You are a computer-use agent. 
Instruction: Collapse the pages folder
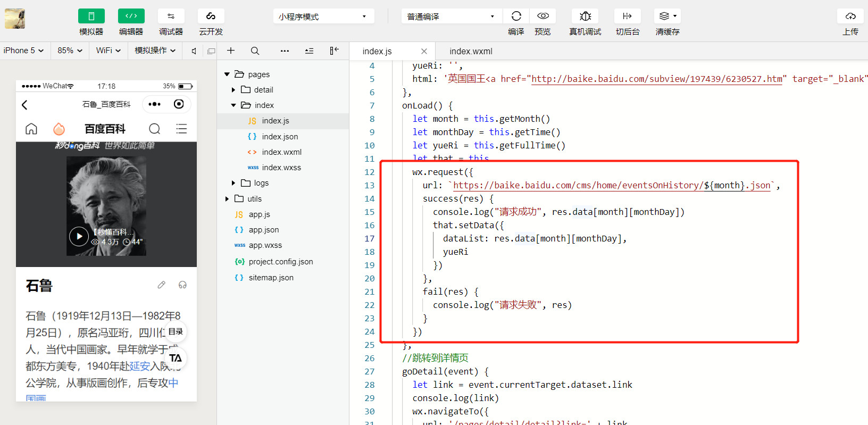pyautogui.click(x=227, y=74)
